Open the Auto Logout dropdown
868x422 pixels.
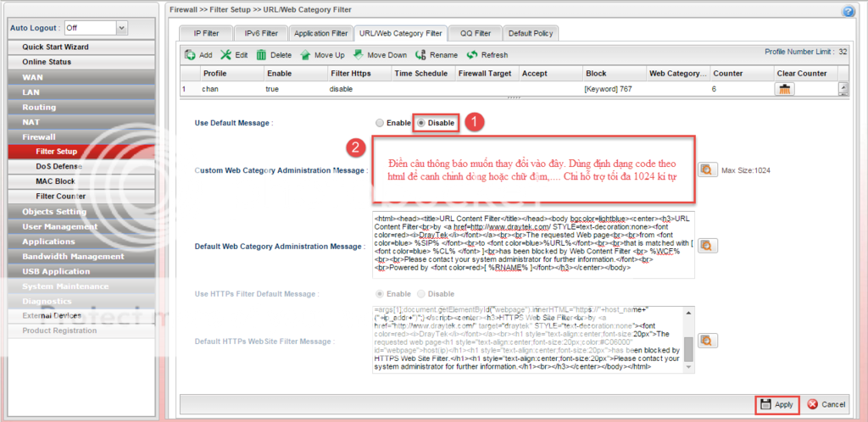click(122, 28)
